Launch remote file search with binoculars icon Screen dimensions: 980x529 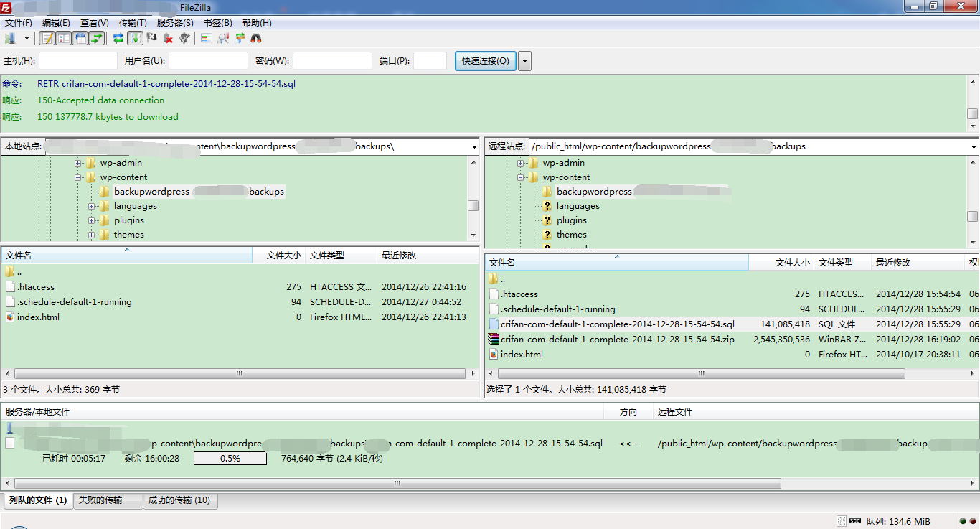(x=256, y=38)
